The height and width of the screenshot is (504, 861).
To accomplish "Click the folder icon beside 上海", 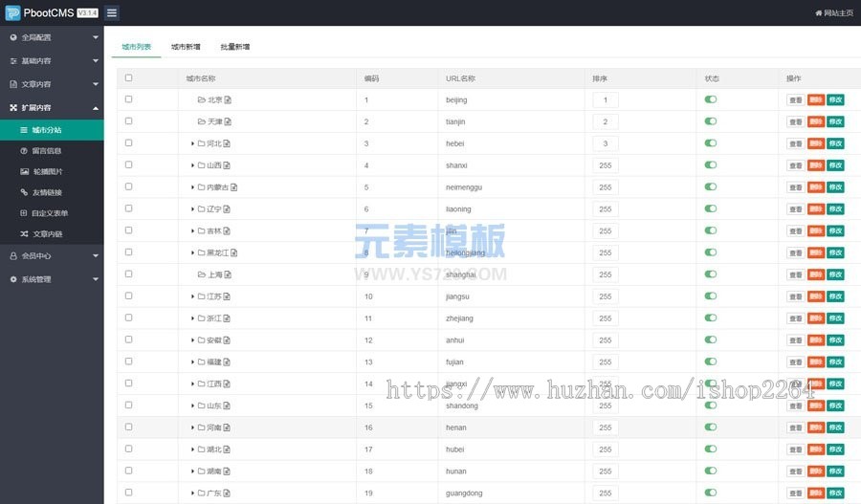I will (x=202, y=274).
